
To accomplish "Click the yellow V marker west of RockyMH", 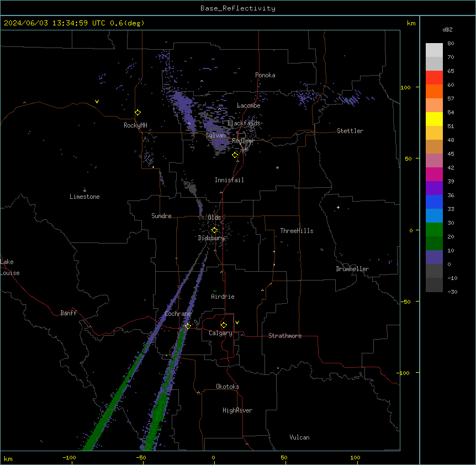I will click(x=97, y=102).
